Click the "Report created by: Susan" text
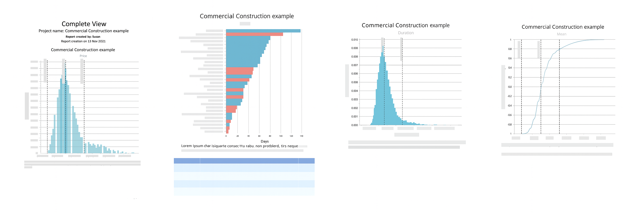 point(83,37)
